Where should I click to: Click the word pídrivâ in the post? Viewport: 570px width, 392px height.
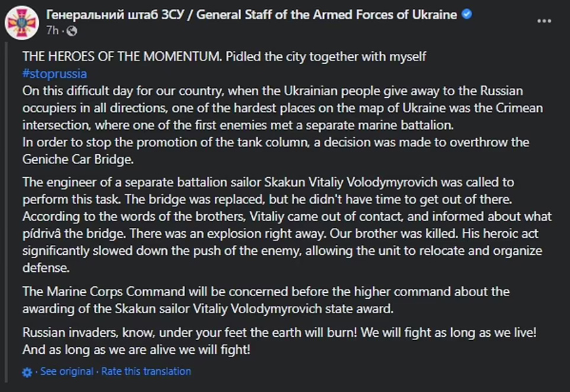coord(46,234)
